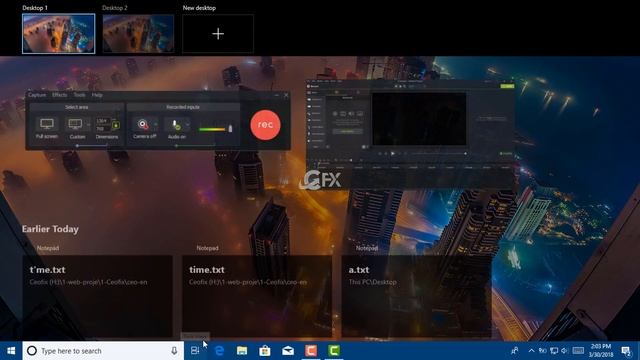The image size is (640, 360).
Task: Open the time.txt timeline card
Action: pos(257,296)
